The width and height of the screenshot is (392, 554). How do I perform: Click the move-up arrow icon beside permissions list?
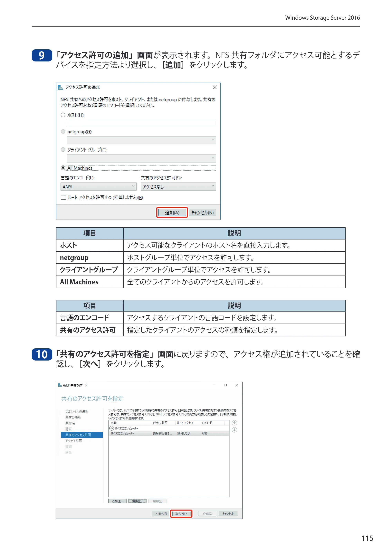234,423
